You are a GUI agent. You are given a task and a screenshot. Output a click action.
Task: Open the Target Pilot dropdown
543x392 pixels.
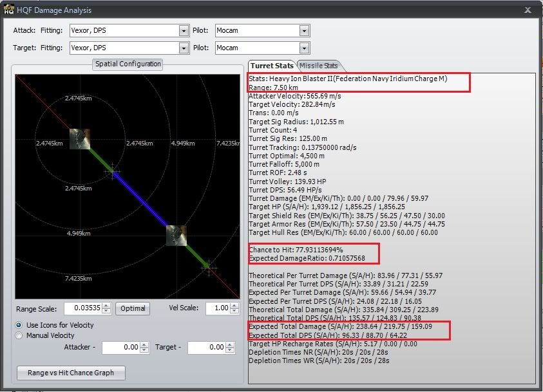pos(304,48)
